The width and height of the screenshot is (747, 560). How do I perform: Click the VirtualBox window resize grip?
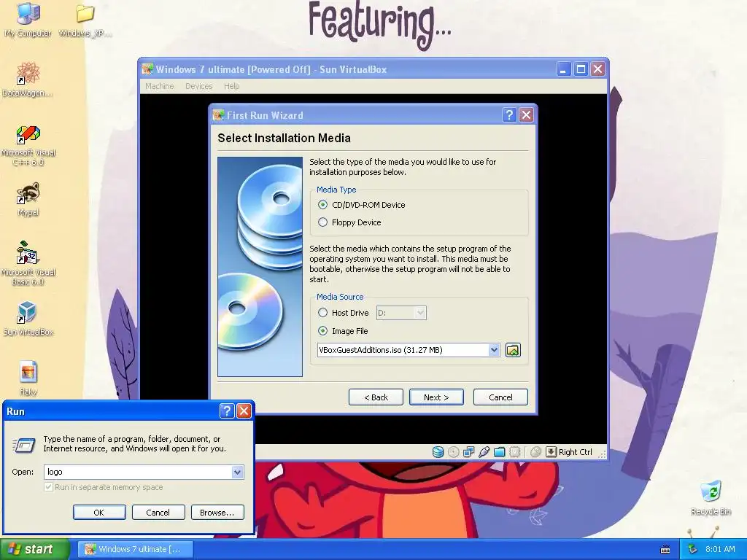tap(602, 455)
